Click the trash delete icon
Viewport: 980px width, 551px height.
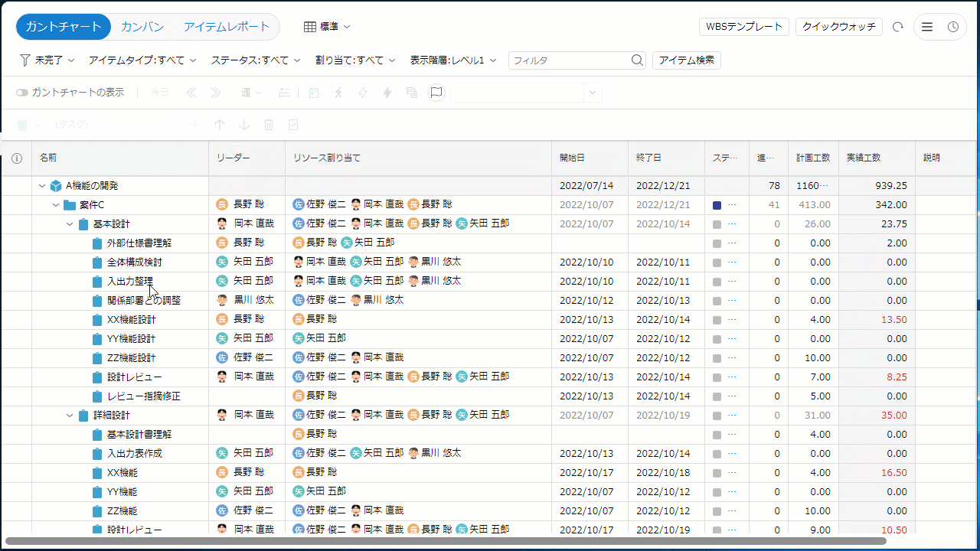pyautogui.click(x=269, y=125)
